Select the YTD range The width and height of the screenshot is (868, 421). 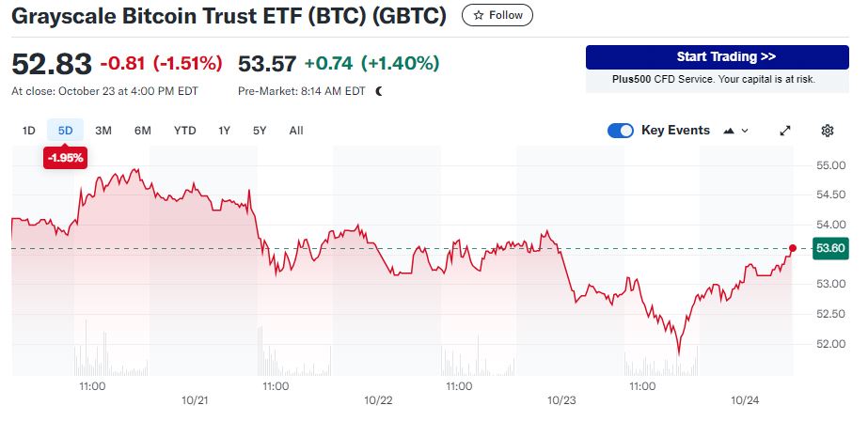coord(184,131)
